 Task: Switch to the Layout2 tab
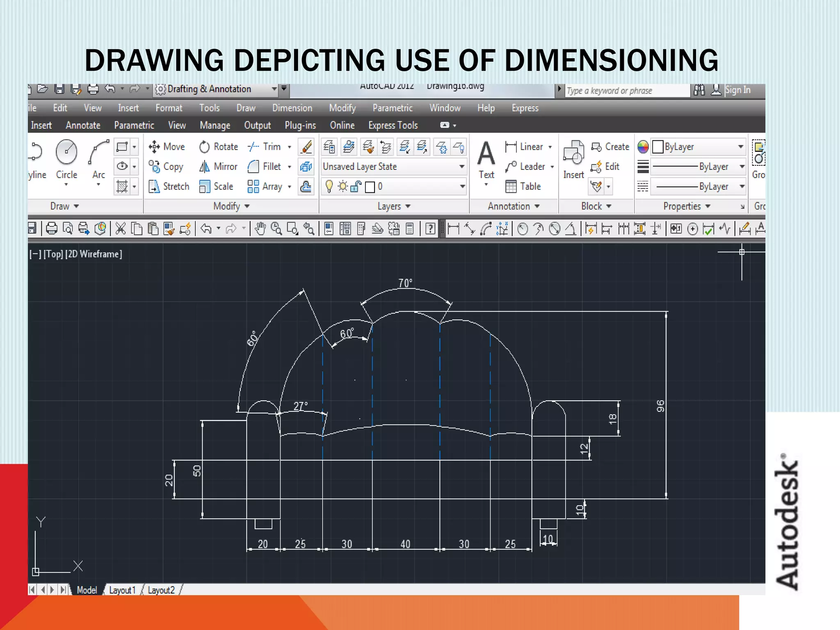coord(161,590)
